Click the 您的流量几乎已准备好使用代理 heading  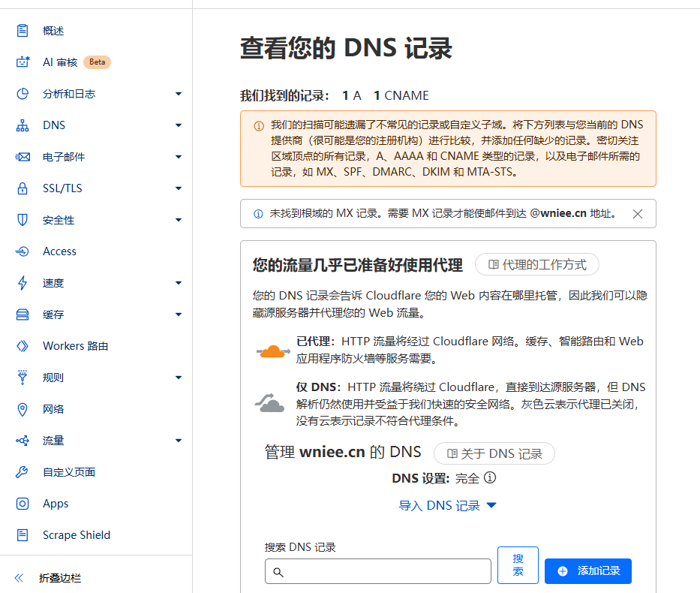click(x=358, y=265)
